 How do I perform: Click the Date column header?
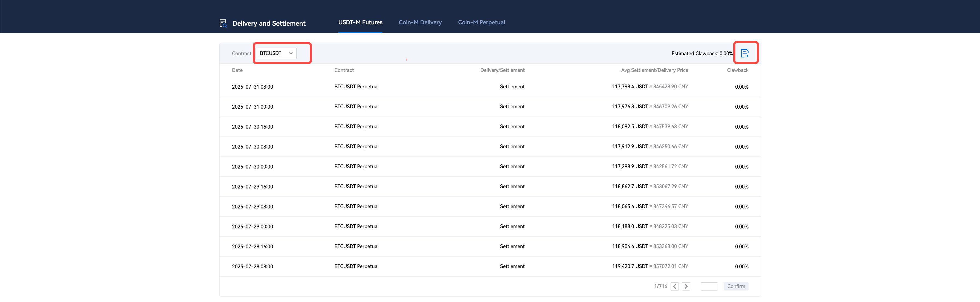tap(237, 70)
